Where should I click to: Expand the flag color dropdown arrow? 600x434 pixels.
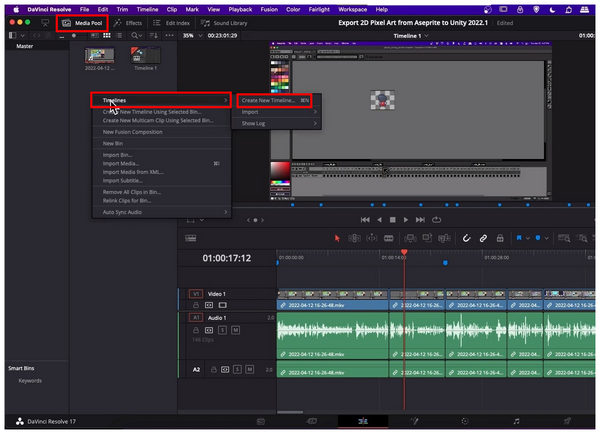(528, 238)
